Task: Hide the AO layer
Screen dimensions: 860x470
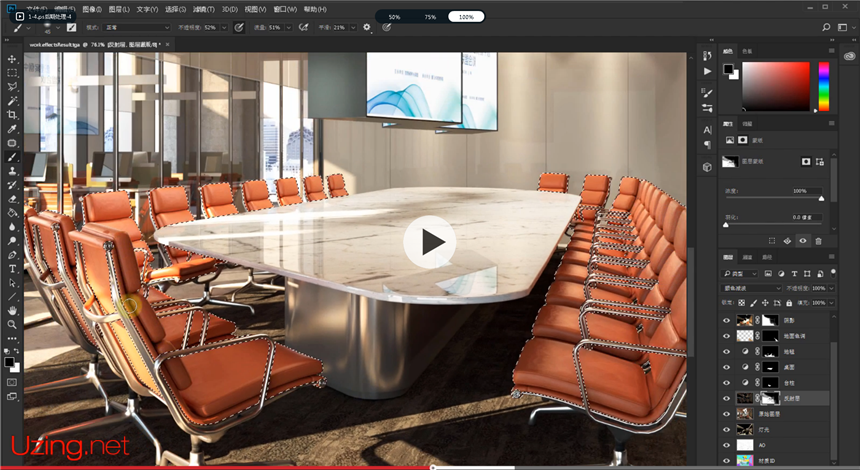Action: click(727, 444)
